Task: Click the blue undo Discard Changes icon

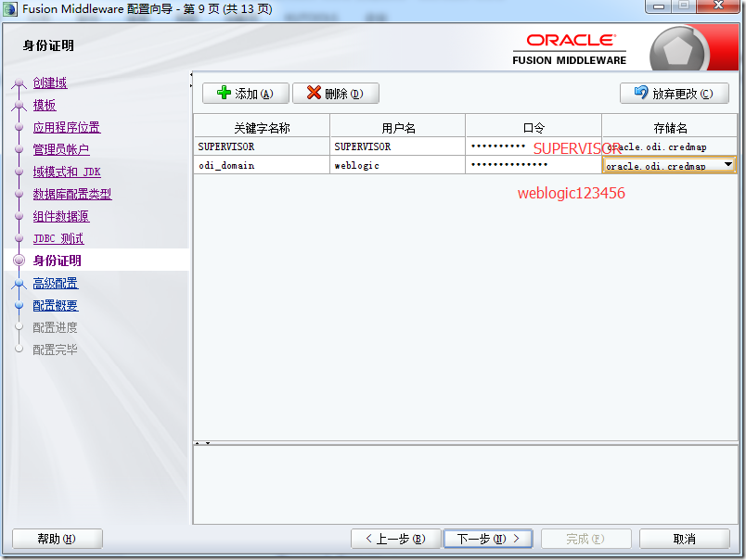Action: pos(641,92)
